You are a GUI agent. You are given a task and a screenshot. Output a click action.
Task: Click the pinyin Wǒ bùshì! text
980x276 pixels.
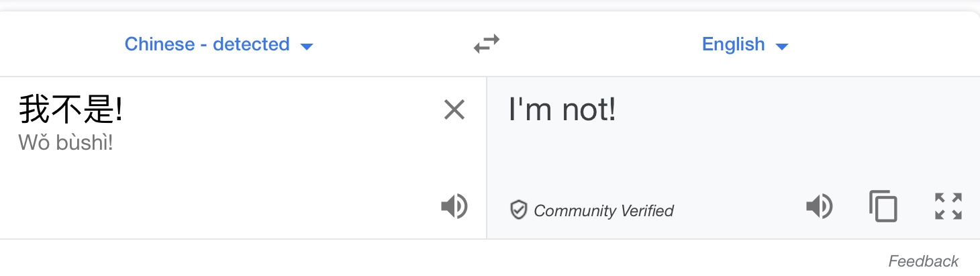66,142
